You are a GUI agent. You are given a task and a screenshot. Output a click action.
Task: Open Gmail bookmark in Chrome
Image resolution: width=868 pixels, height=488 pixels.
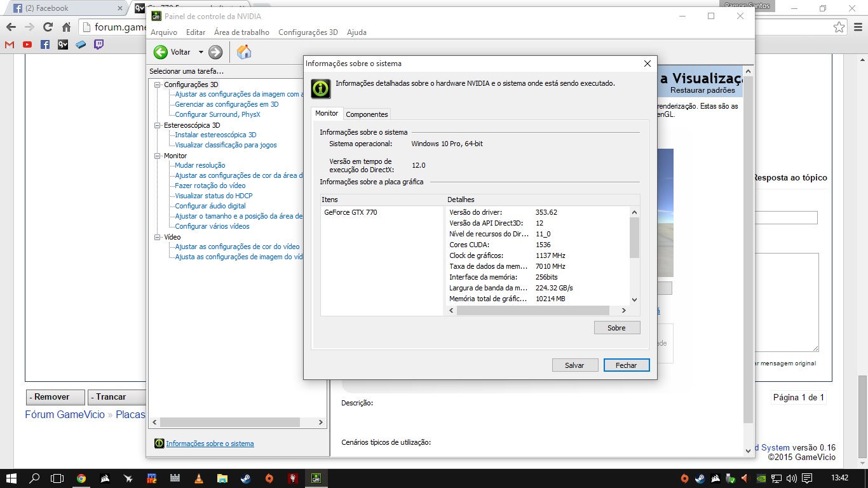coord(10,44)
